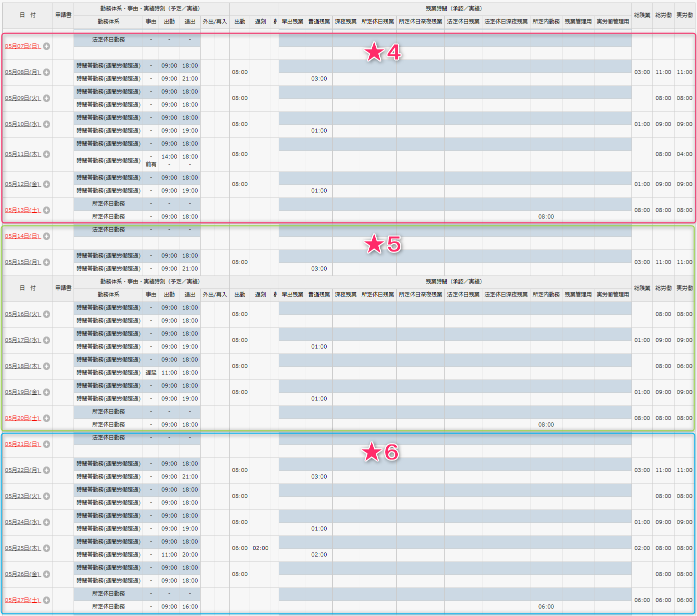The width and height of the screenshot is (697, 616).
Task: Click the plus icon next to 05月21日(日)
Action: point(47,444)
